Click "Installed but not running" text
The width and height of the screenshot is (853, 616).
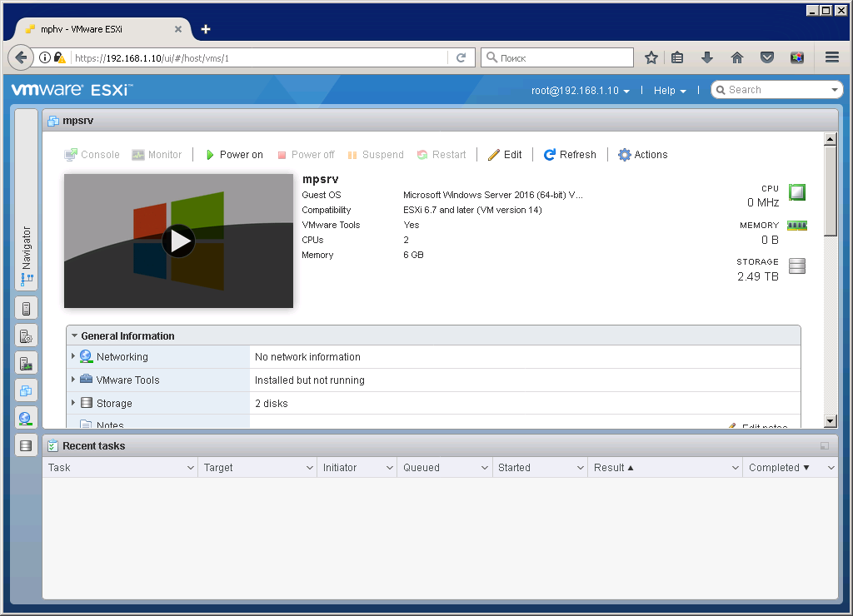click(310, 380)
